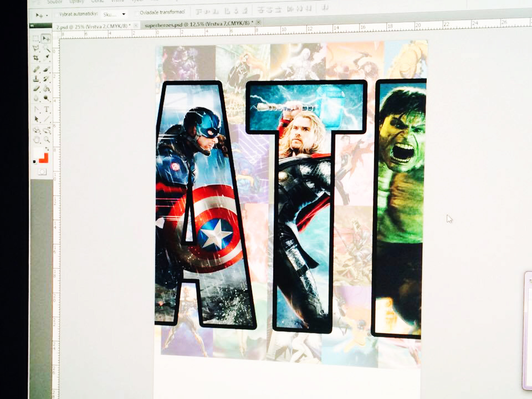The image size is (532, 399).
Task: Collapse the toolbox with the double-arrow
Action: coord(31,25)
